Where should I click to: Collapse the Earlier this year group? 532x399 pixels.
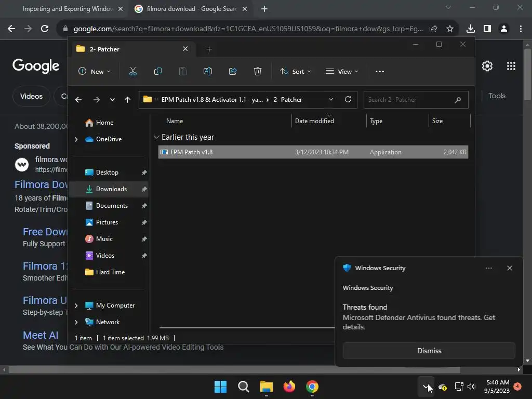click(x=156, y=137)
